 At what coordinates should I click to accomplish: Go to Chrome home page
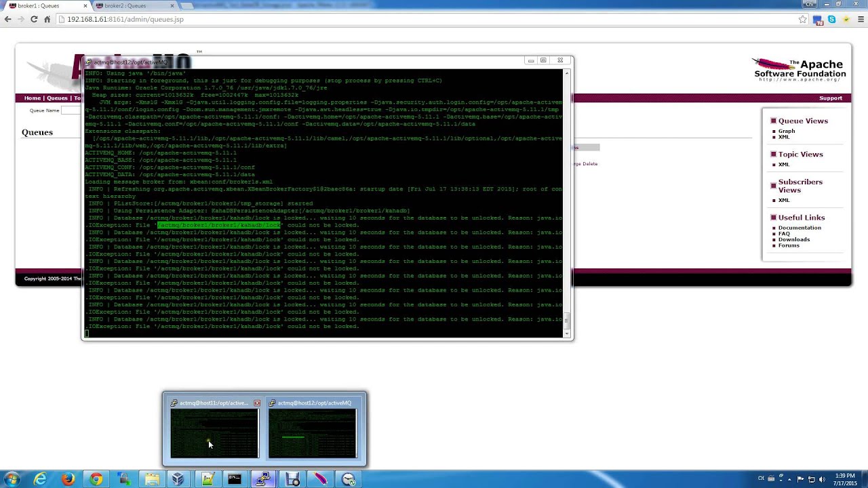(x=47, y=19)
